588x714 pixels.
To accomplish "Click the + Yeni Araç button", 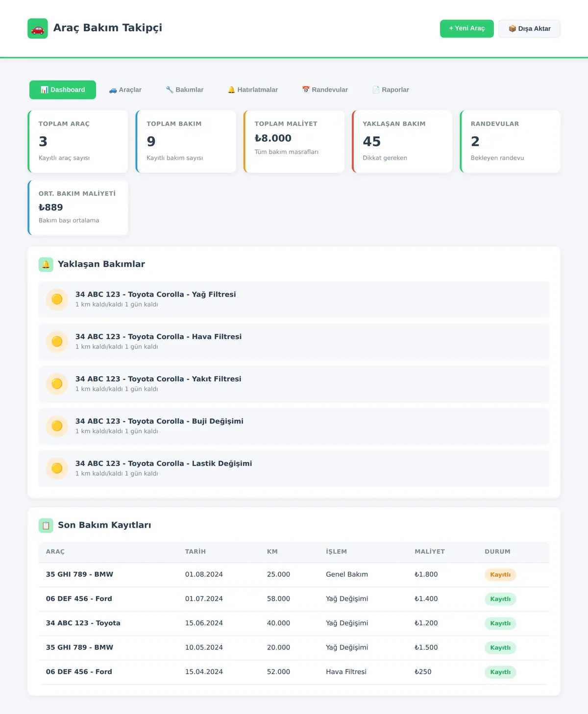I will click(x=467, y=28).
